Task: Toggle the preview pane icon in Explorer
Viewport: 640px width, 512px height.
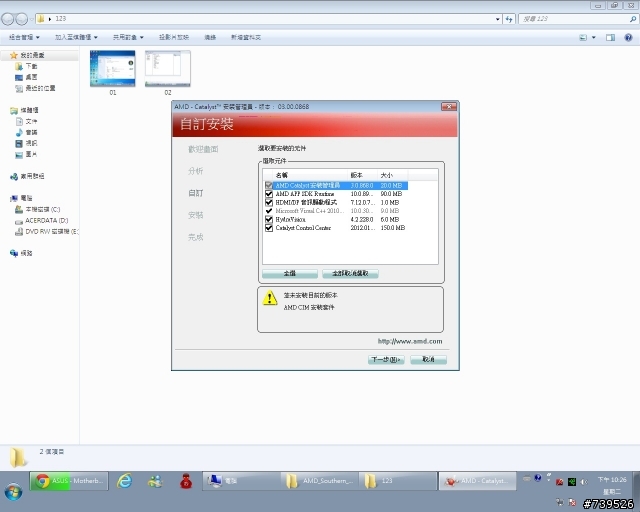Action: click(610, 38)
